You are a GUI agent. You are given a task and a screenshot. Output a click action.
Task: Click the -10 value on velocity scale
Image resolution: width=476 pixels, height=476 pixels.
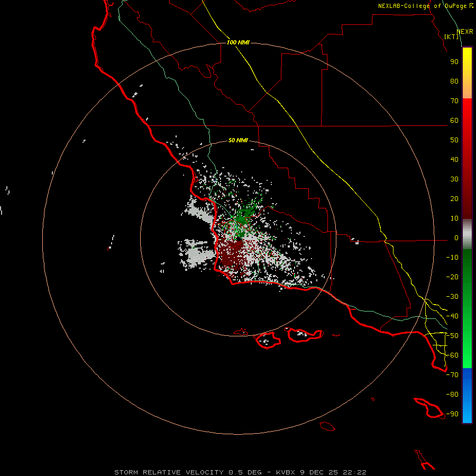click(x=452, y=258)
